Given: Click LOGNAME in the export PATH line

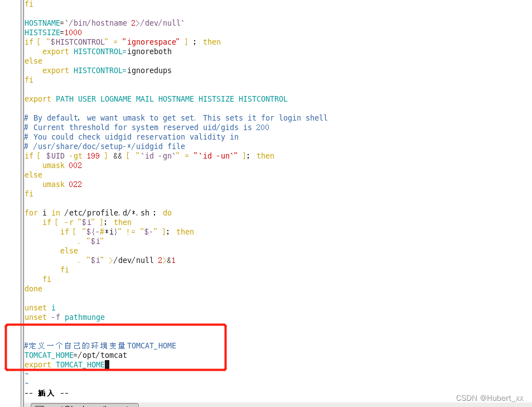Looking at the screenshot, I should [115, 99].
